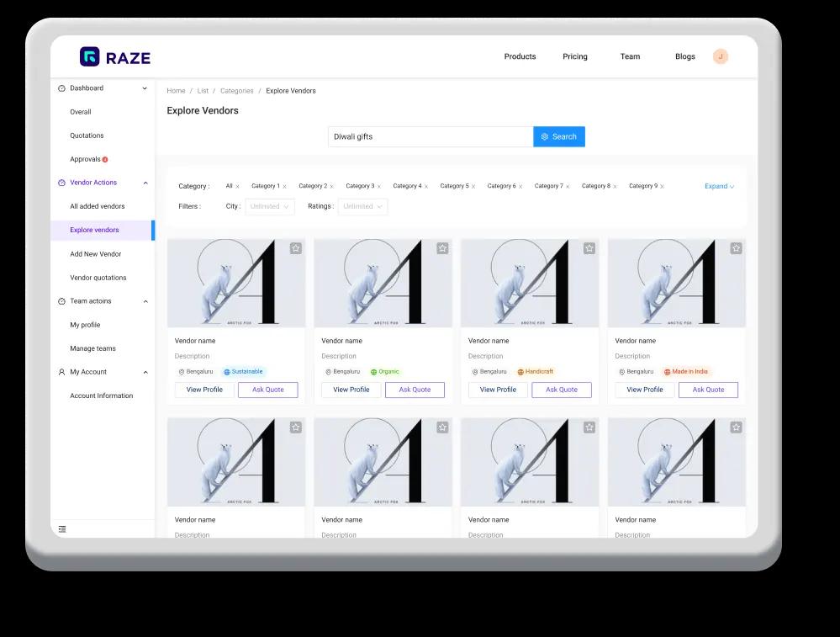Click View Profile on the Sustainable vendor
The width and height of the screenshot is (840, 637).
[x=203, y=390]
